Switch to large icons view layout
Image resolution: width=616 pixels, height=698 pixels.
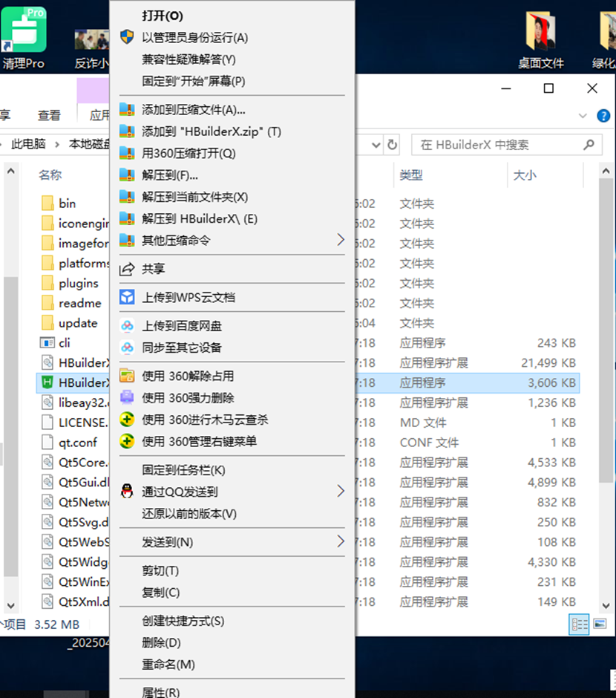(600, 624)
